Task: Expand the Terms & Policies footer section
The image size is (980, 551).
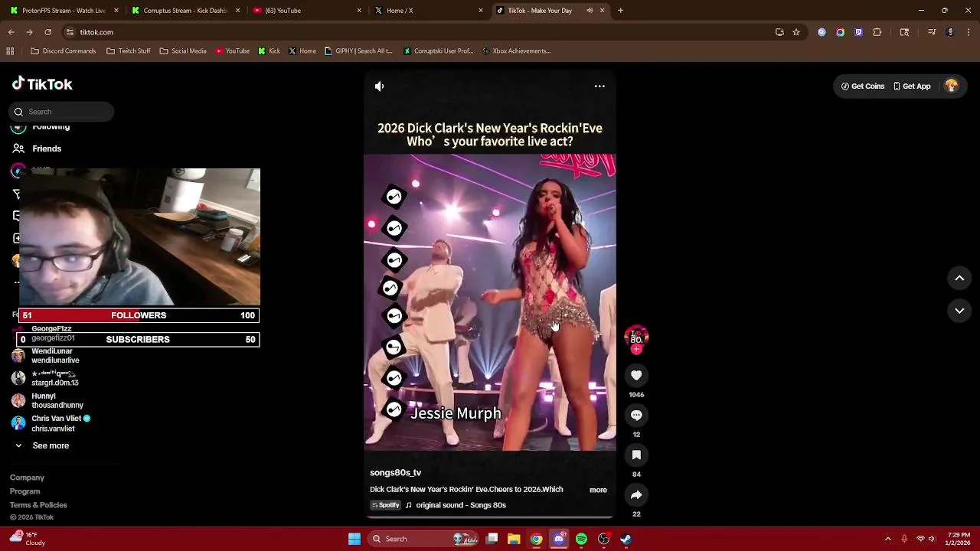Action: (38, 505)
